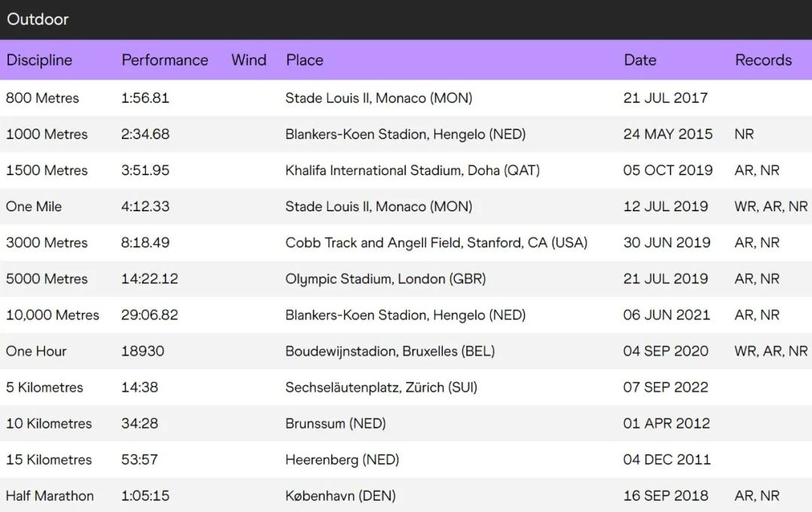Click the NR record for 1000 Metres

click(744, 134)
